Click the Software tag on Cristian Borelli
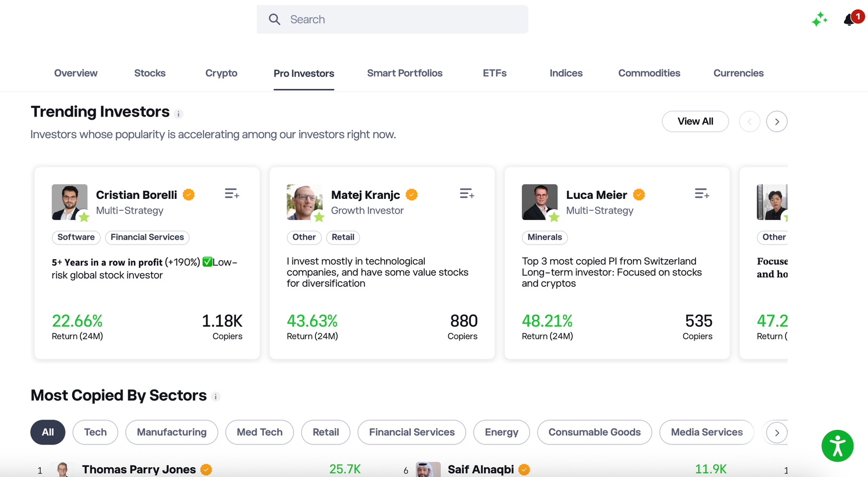This screenshot has width=868, height=477. click(x=76, y=237)
